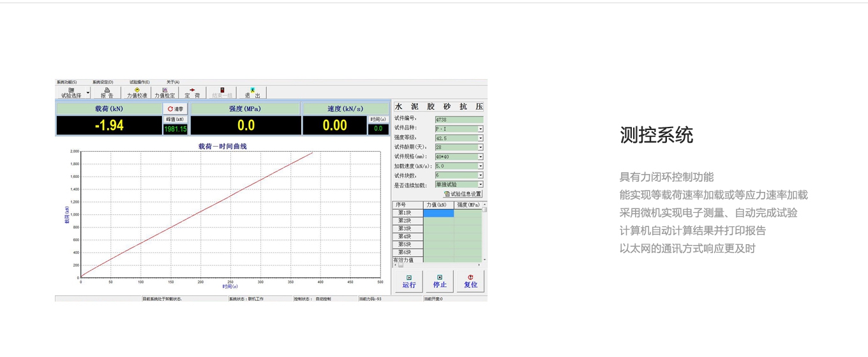Click the results table horizontal scrollbar
The width and height of the screenshot is (868, 357).
coord(439,265)
